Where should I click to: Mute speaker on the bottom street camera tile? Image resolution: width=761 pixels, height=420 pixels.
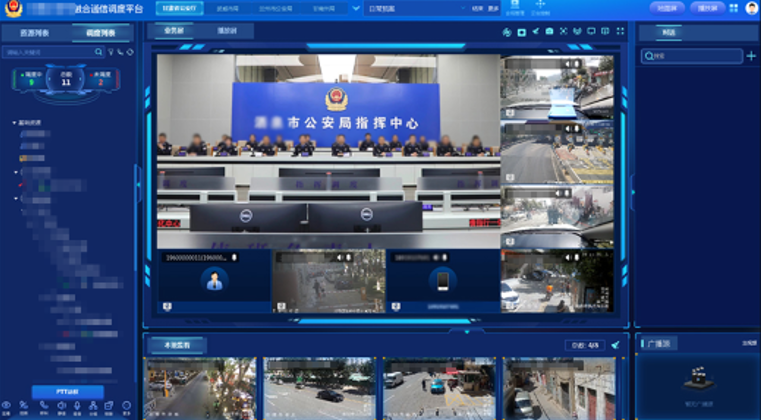pos(339,257)
